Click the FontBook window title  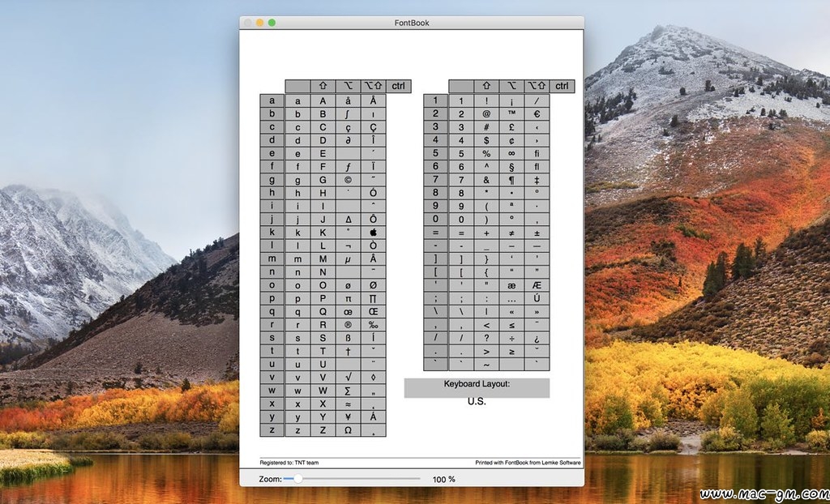pyautogui.click(x=412, y=23)
